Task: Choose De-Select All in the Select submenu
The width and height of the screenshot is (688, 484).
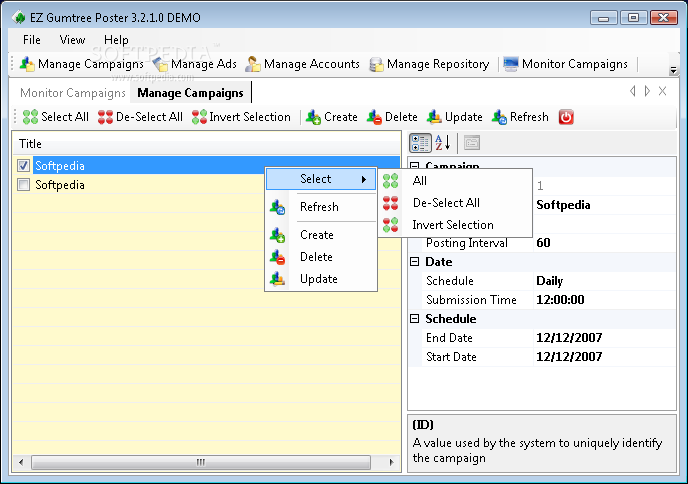Action: [x=455, y=203]
